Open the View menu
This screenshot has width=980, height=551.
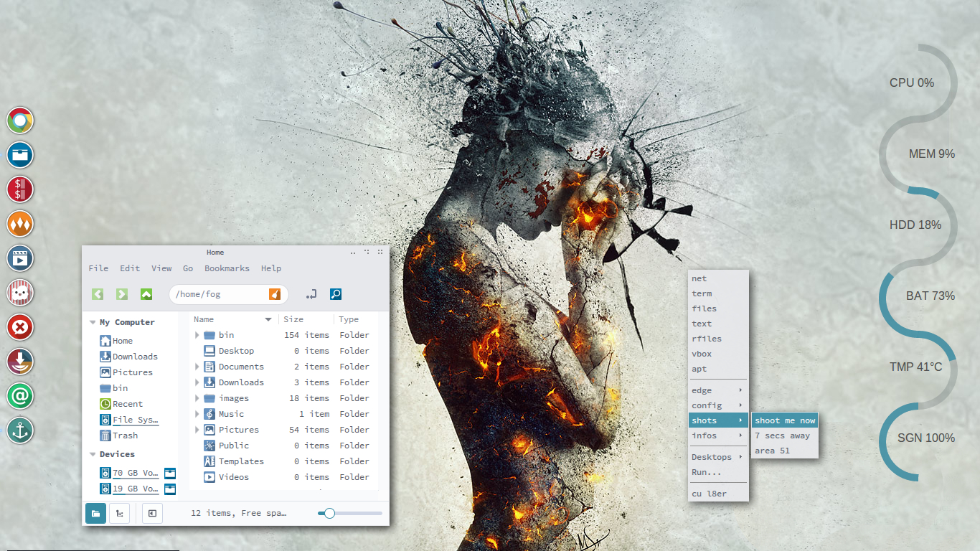click(x=161, y=268)
